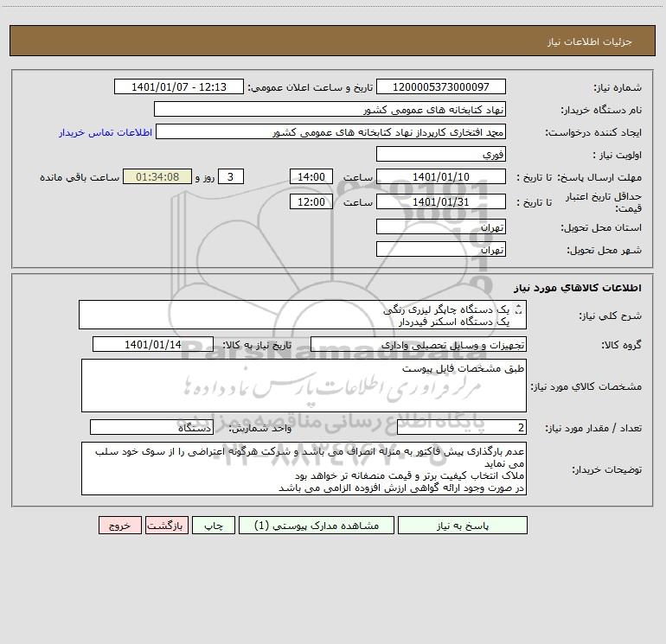Click the label 'ایجاد کننده درخواست:'

[593, 132]
